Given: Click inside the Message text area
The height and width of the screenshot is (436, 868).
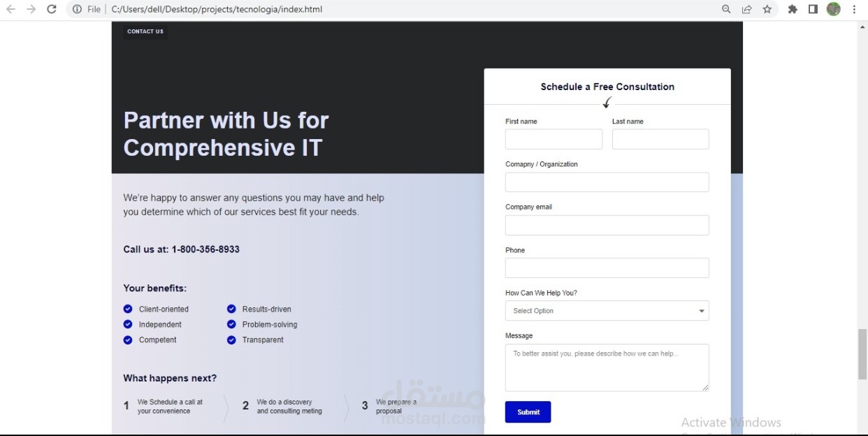Looking at the screenshot, I should (x=607, y=368).
